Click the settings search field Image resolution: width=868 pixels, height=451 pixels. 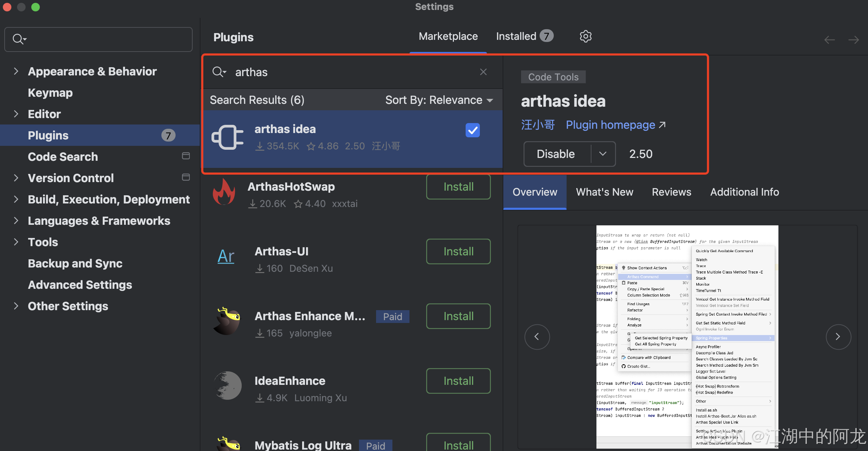coord(103,39)
